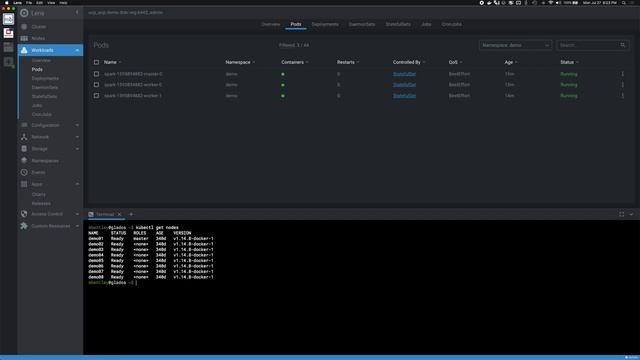Open actions menu for spark worker-1 pod

[x=622, y=96]
